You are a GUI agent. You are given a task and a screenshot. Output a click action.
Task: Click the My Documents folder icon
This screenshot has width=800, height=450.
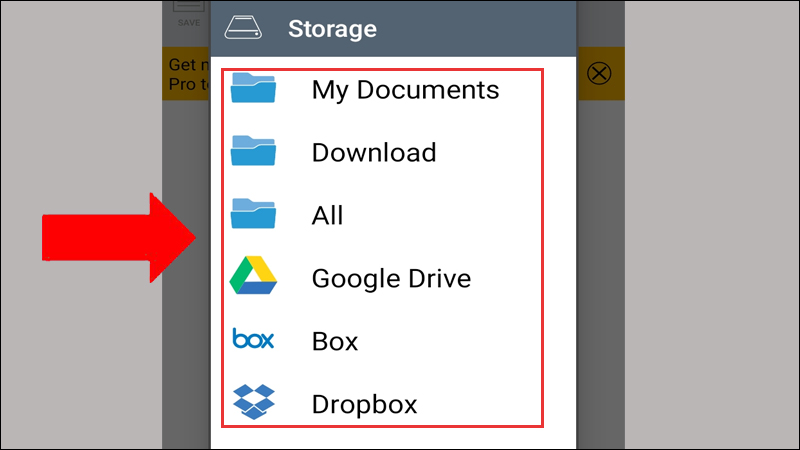(253, 88)
